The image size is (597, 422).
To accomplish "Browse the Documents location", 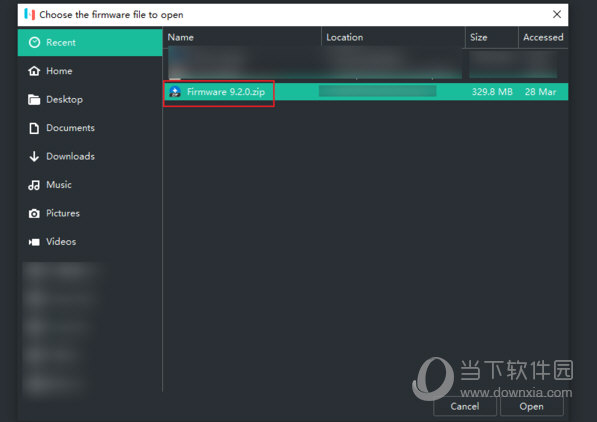I will [90, 128].
